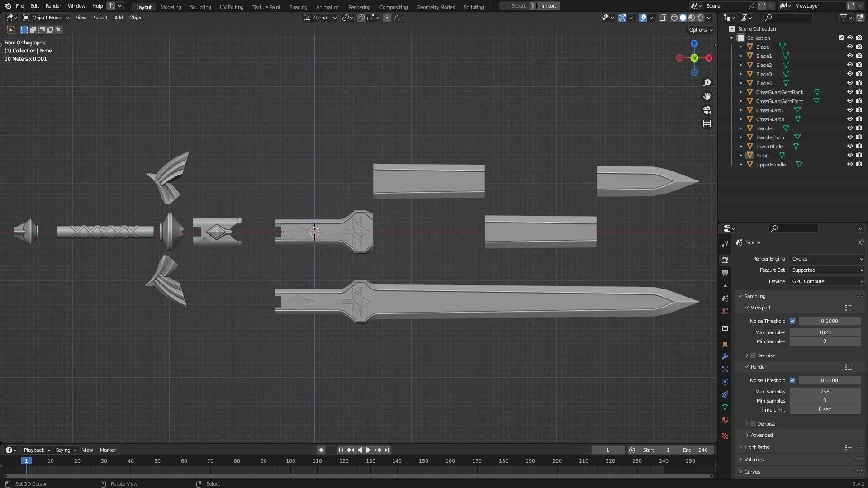Open the Render Engine Cycles dropdown
Viewport: 868px width, 488px height.
pos(827,259)
